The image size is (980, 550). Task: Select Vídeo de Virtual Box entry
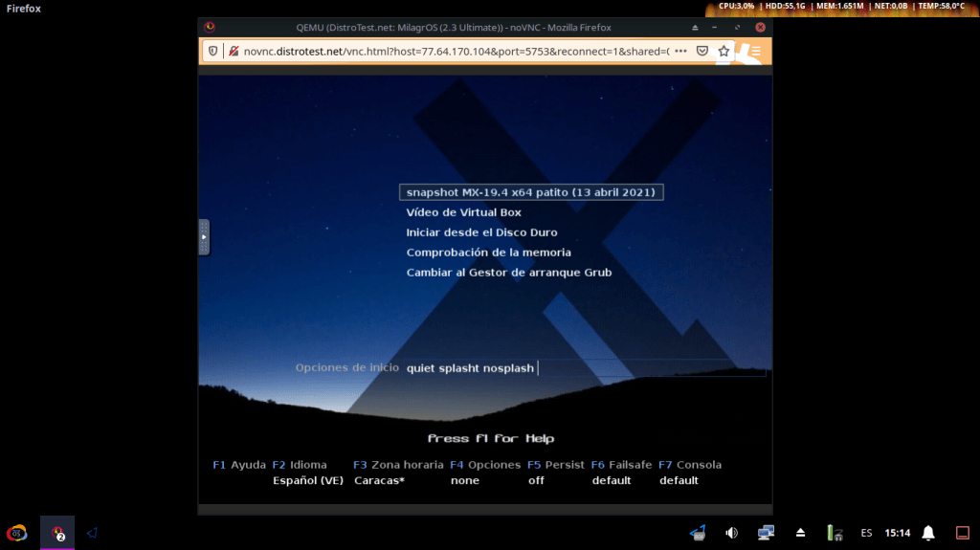tap(463, 212)
